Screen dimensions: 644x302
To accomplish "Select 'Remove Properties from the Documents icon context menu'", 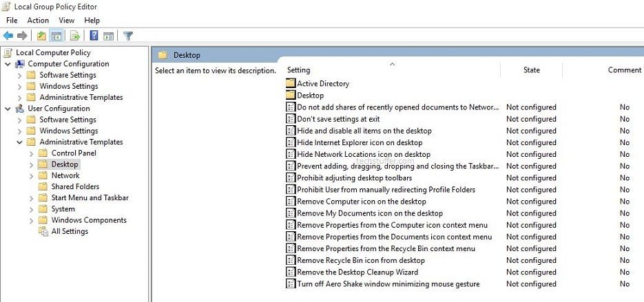I will tap(394, 237).
